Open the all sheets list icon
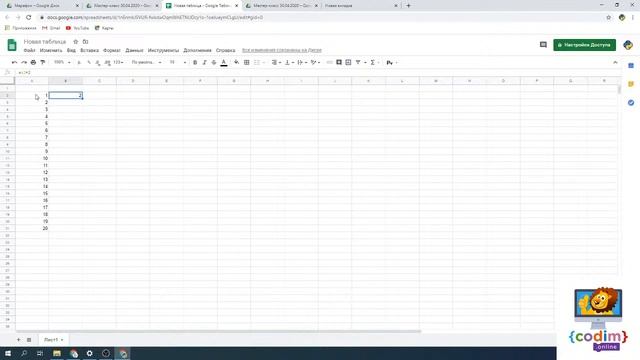640x360 pixels. 29,340
